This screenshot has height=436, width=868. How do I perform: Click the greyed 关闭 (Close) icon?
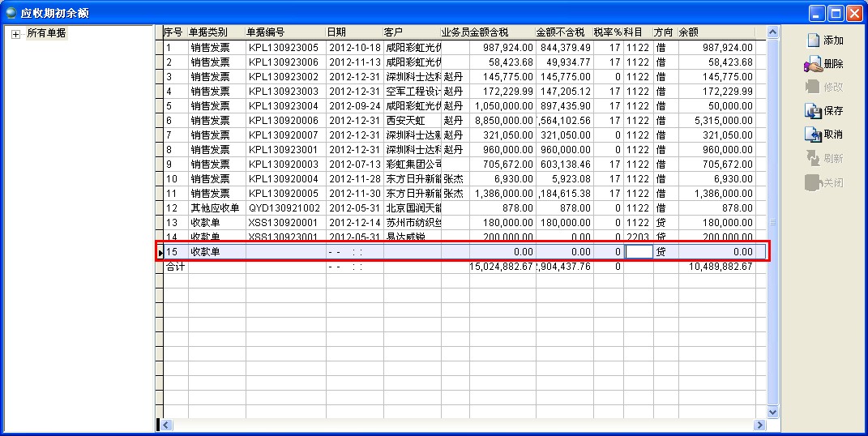point(813,182)
